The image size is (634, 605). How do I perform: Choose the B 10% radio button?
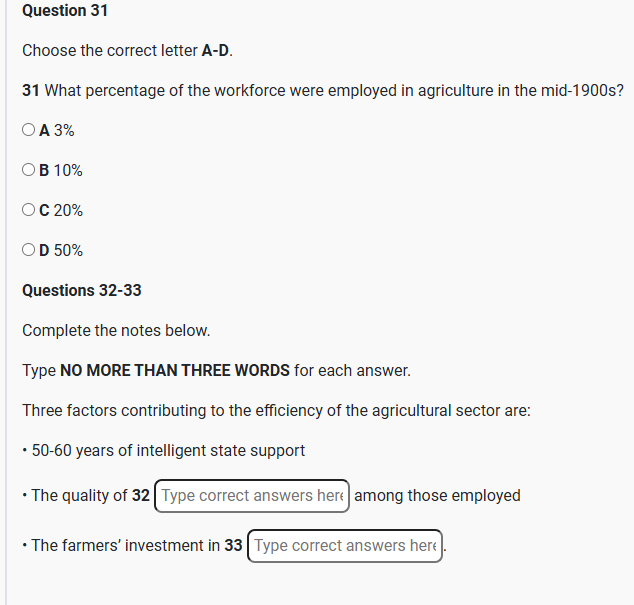click(x=29, y=170)
